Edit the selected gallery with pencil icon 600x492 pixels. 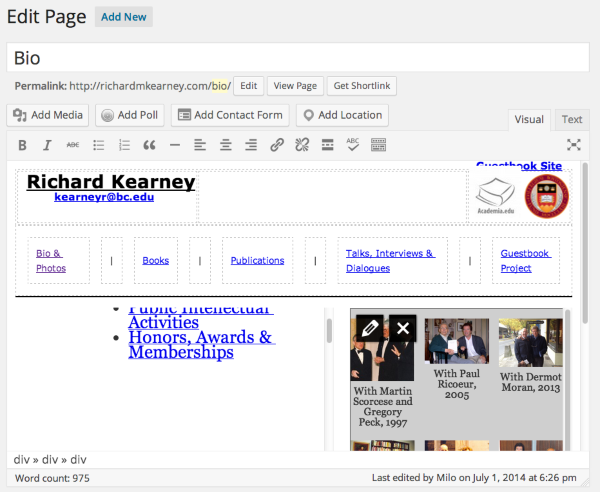pos(369,328)
